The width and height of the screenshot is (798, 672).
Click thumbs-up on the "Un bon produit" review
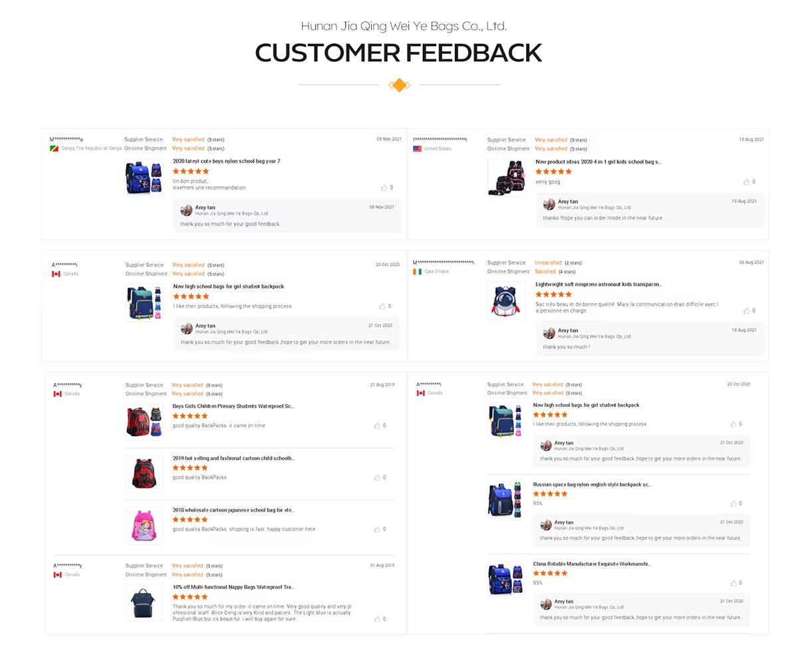coord(384,187)
